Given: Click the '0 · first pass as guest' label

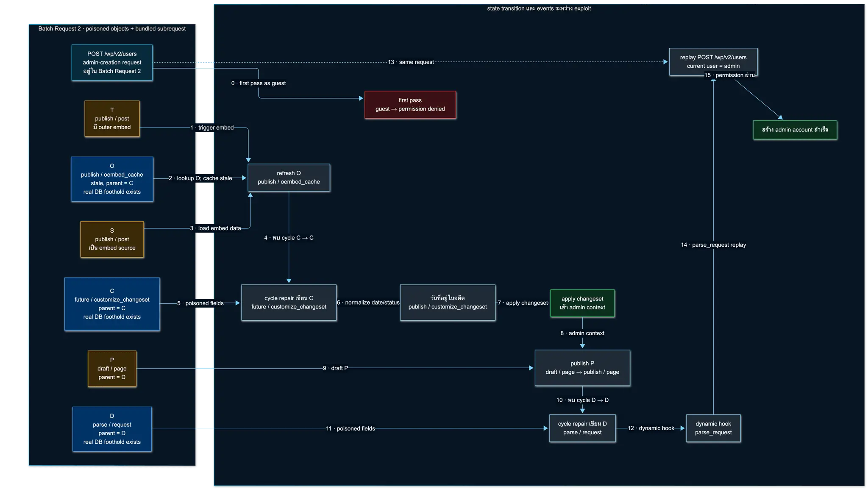Looking at the screenshot, I should pos(259,83).
